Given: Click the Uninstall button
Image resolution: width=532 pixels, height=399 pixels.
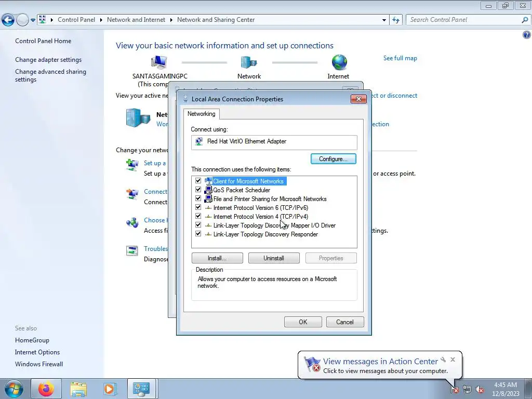Looking at the screenshot, I should pyautogui.click(x=274, y=258).
